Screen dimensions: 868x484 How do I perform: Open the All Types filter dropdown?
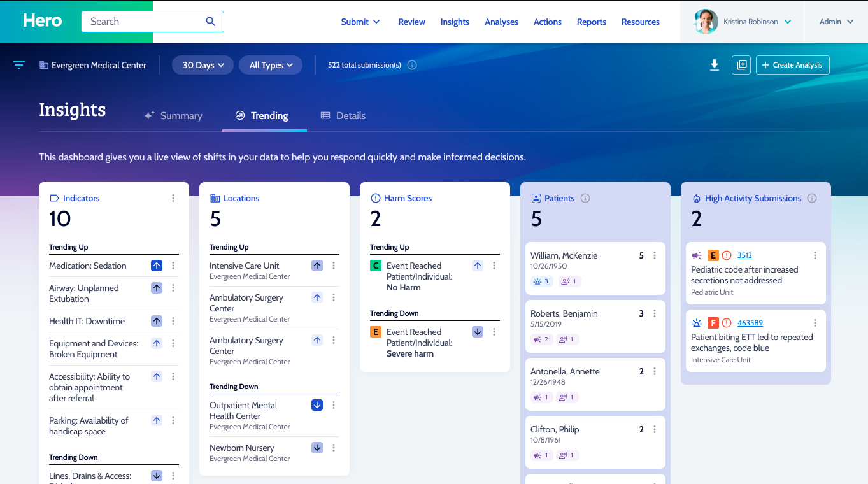point(271,65)
